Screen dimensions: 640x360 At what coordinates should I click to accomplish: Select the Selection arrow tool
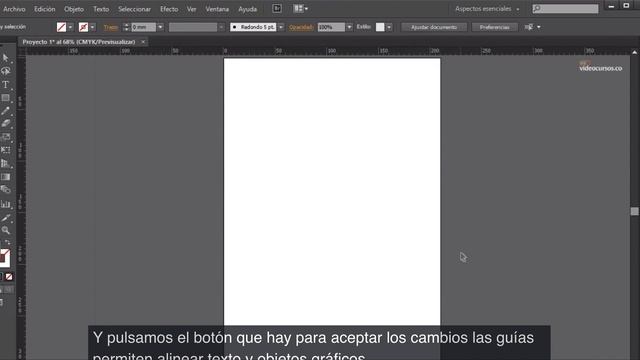pos(6,58)
